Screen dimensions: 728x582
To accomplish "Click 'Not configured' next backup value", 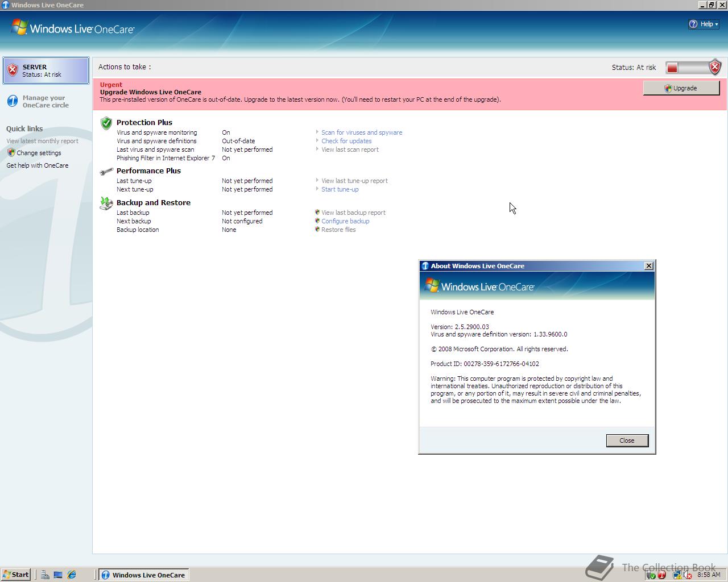I will [242, 221].
